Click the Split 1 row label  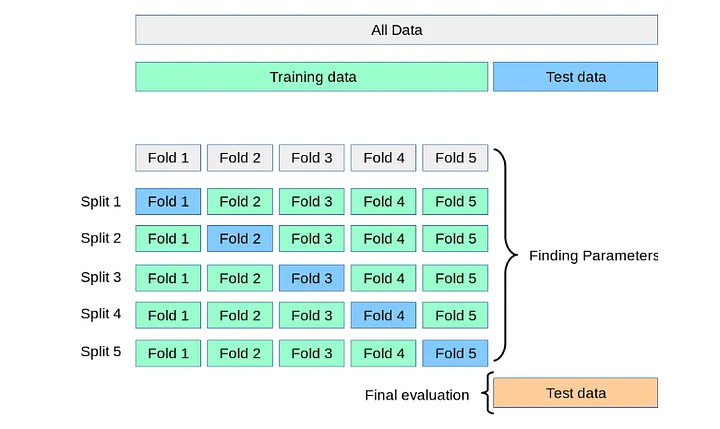pyautogui.click(x=101, y=202)
